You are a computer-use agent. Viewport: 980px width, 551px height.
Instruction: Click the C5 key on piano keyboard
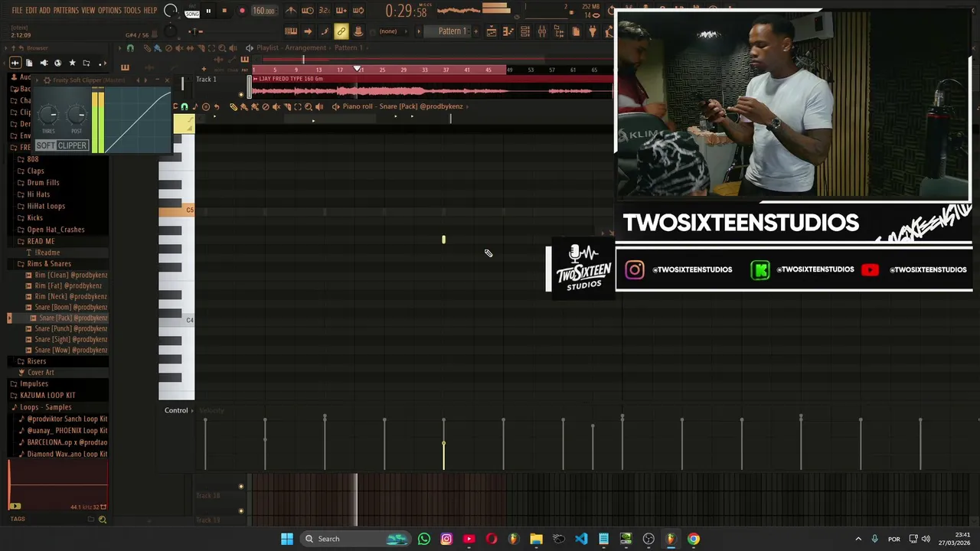point(177,210)
